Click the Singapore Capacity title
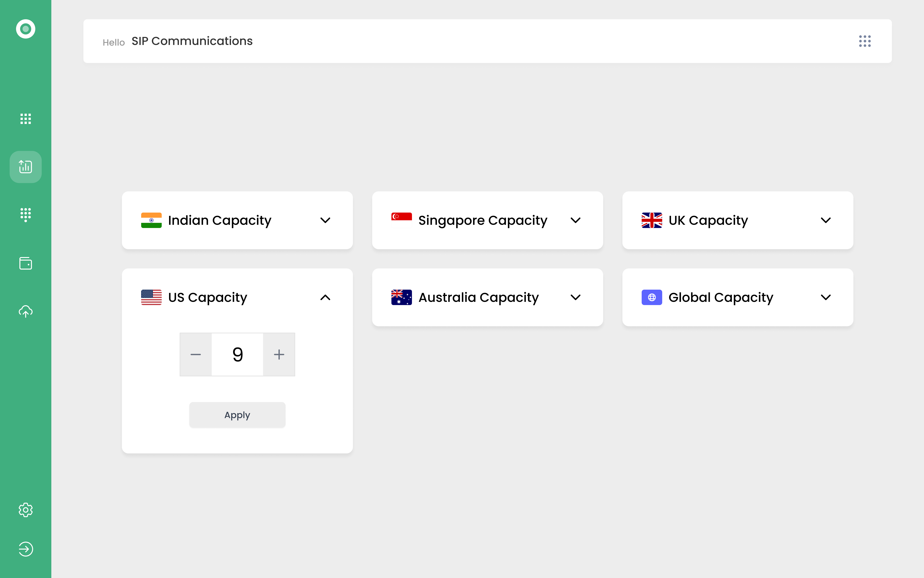 click(483, 221)
